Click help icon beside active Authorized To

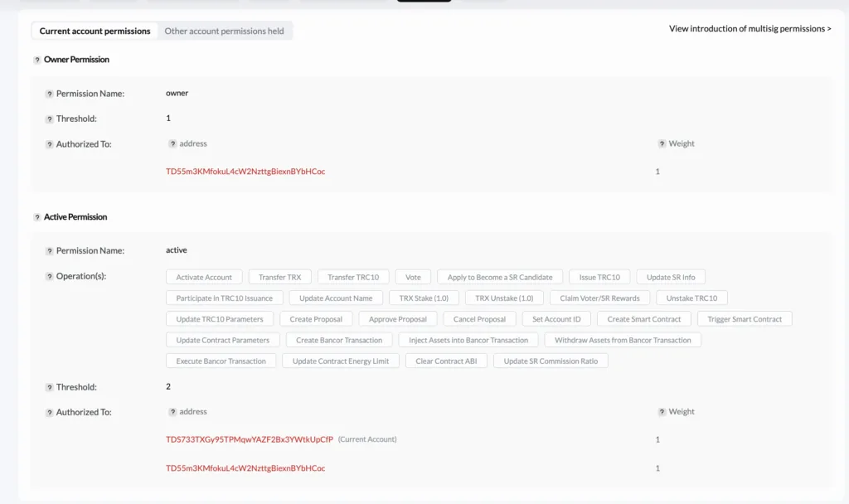49,413
